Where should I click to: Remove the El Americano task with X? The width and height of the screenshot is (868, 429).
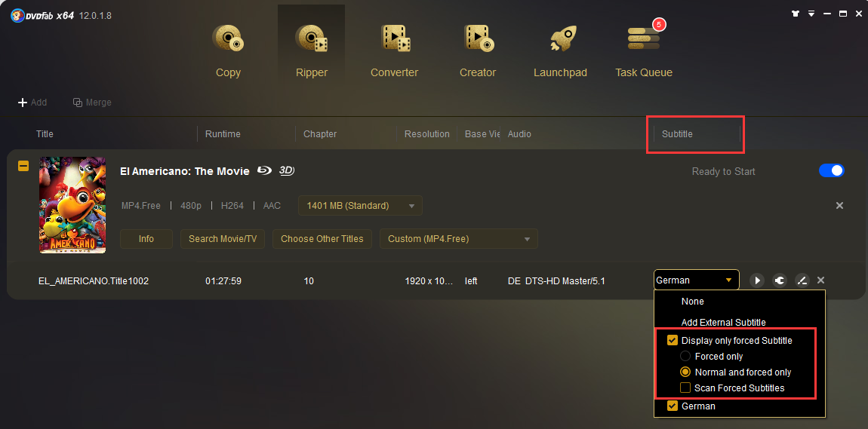(x=839, y=205)
